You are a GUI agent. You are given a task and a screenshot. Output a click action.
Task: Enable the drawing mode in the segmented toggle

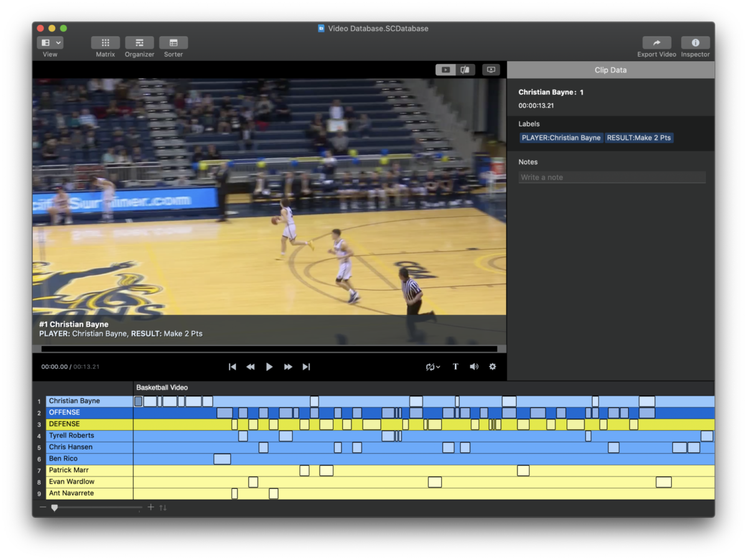(x=464, y=70)
